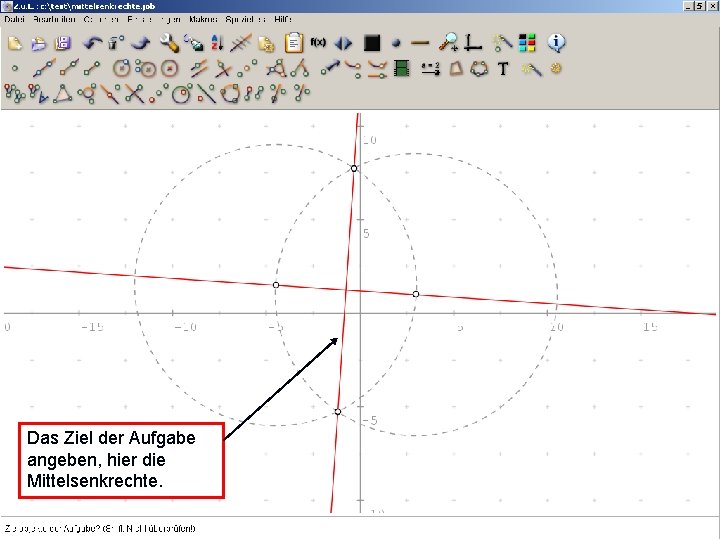Select the parallel line tool
720x540 pixels.
click(x=199, y=68)
